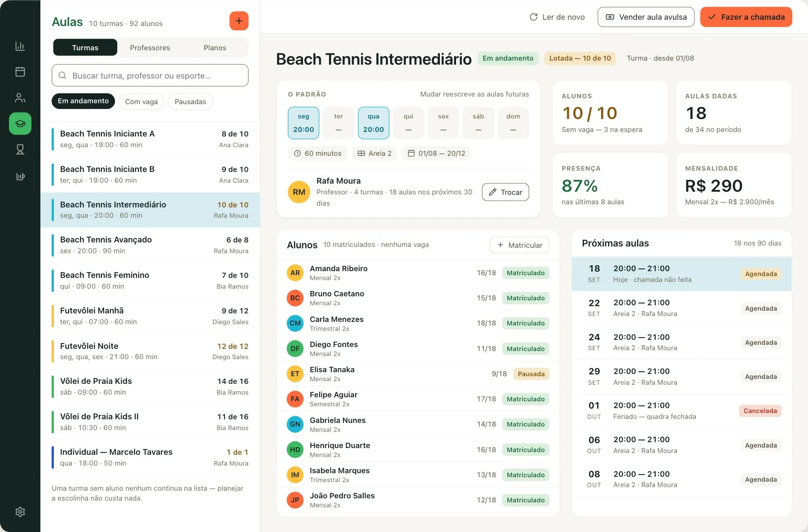Click the search field Buscar turma, professor ou esporte
Viewport: 808px width, 532px height.
coord(150,75)
